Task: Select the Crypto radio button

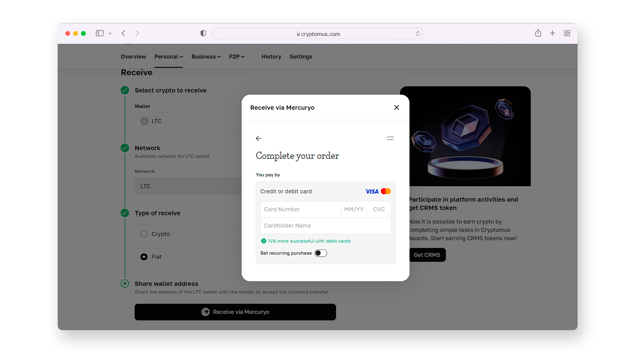Action: point(144,234)
